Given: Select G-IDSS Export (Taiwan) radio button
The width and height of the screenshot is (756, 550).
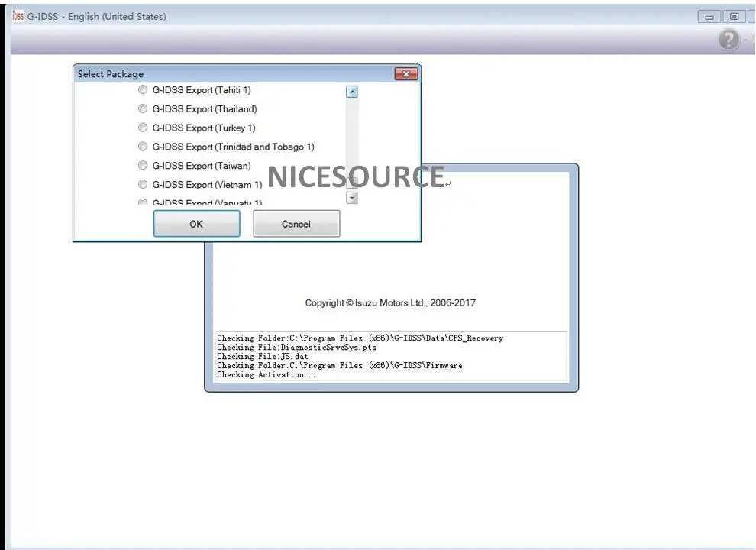Looking at the screenshot, I should click(x=143, y=166).
